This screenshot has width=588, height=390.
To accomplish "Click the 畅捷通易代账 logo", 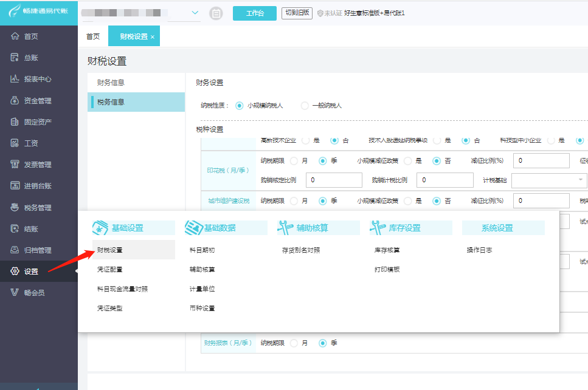I will (39, 12).
